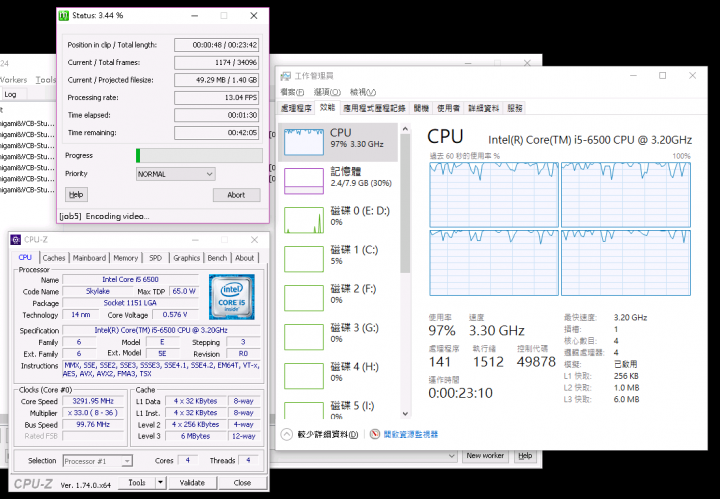Select the 磁碟 1 (C:) item
This screenshot has height=499, width=720.
pos(338,259)
